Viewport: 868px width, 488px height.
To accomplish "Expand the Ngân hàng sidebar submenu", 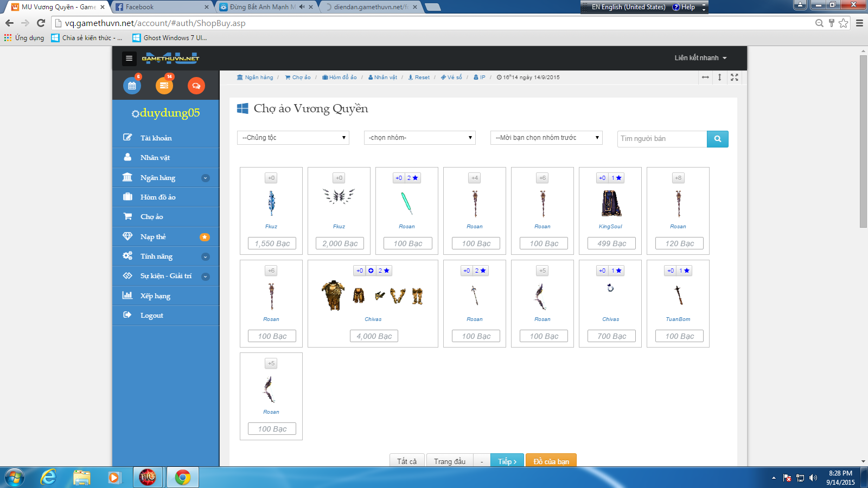I will click(x=206, y=178).
